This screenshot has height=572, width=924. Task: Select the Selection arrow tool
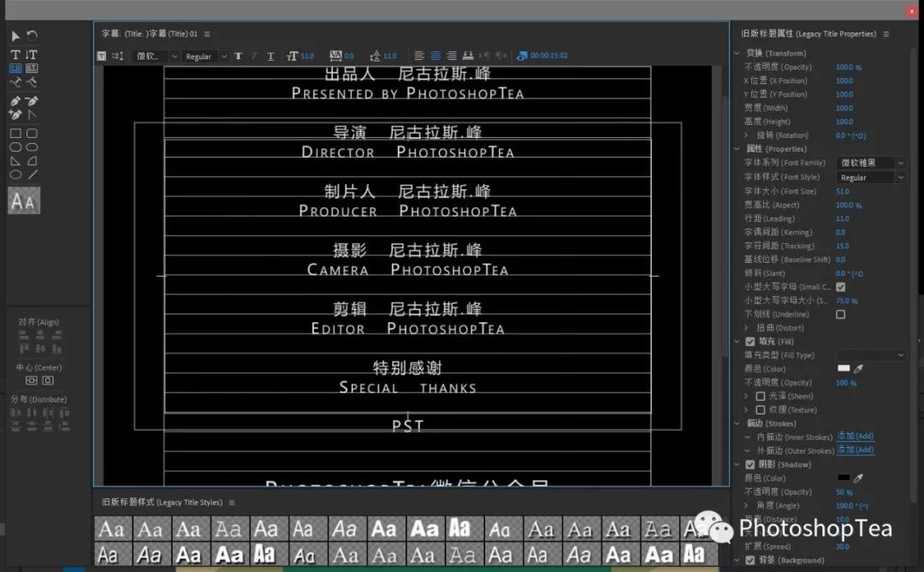[x=15, y=36]
